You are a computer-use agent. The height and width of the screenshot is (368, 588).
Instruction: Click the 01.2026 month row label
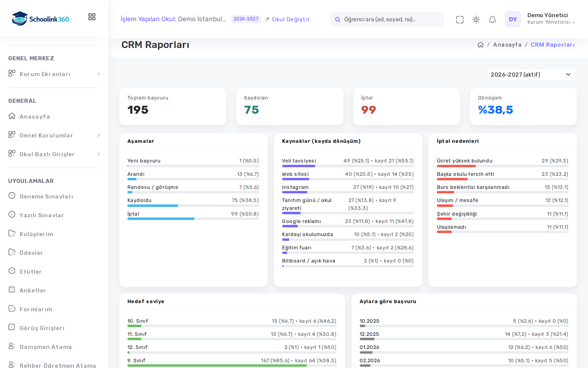(369, 347)
